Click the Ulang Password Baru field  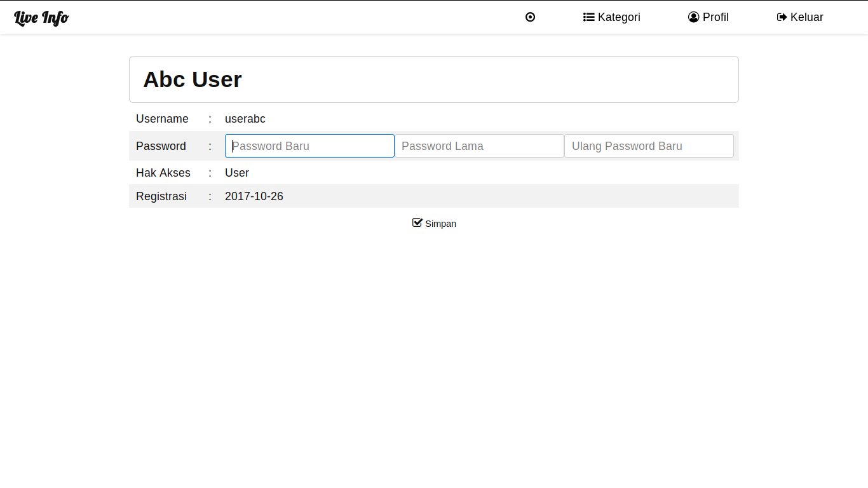649,146
